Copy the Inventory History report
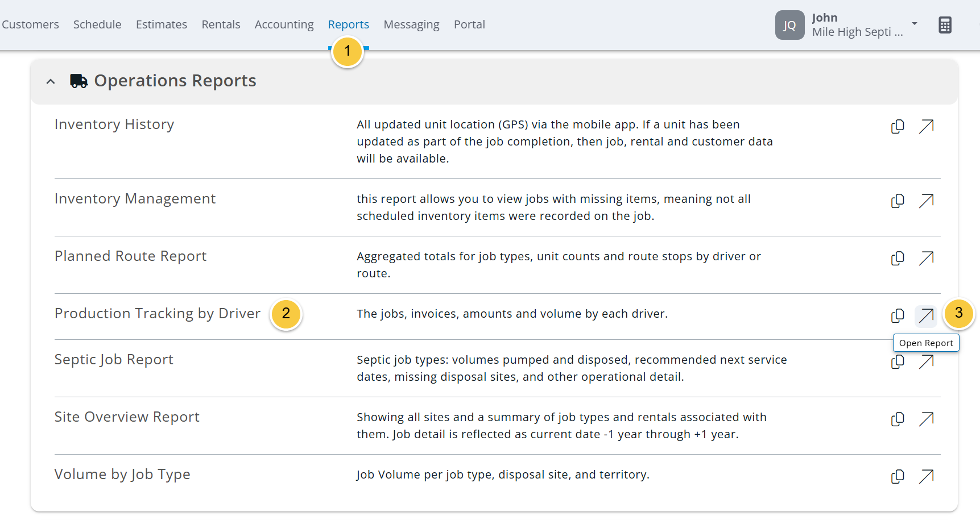 tap(898, 126)
